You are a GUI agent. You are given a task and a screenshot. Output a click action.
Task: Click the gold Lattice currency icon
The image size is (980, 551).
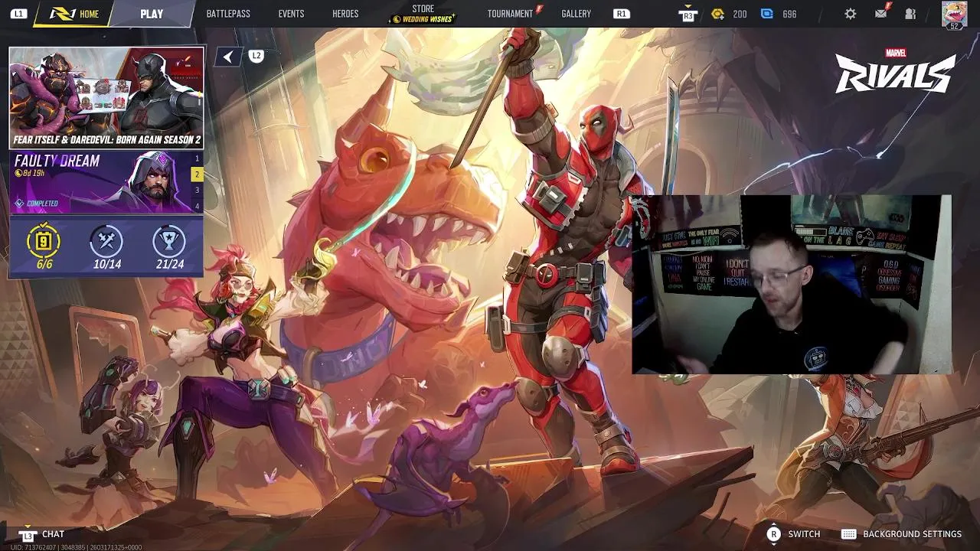[x=717, y=14]
